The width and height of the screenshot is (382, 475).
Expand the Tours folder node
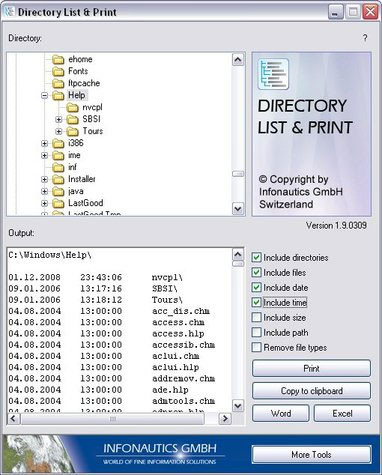click(x=59, y=131)
